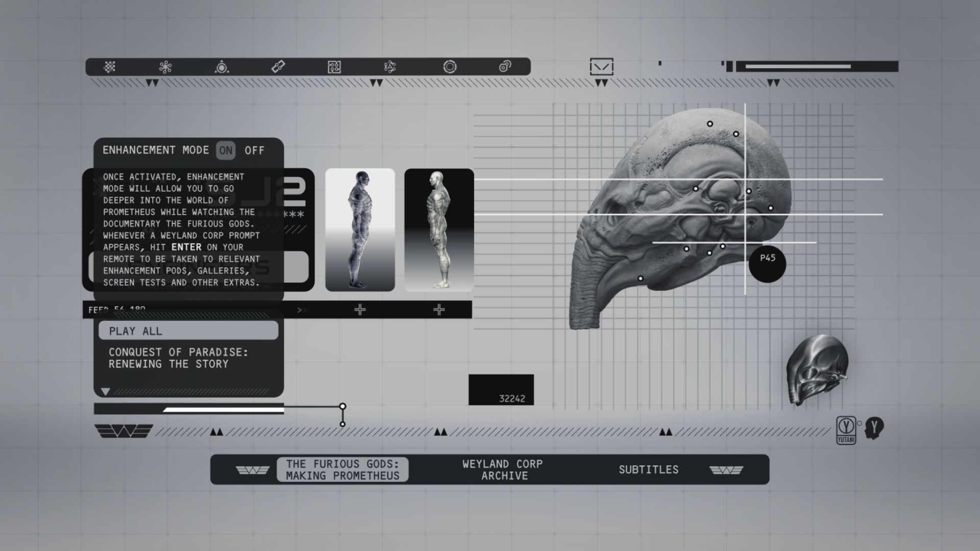Click the top-right progress bar
The height and width of the screenshot is (551, 980).
817,66
